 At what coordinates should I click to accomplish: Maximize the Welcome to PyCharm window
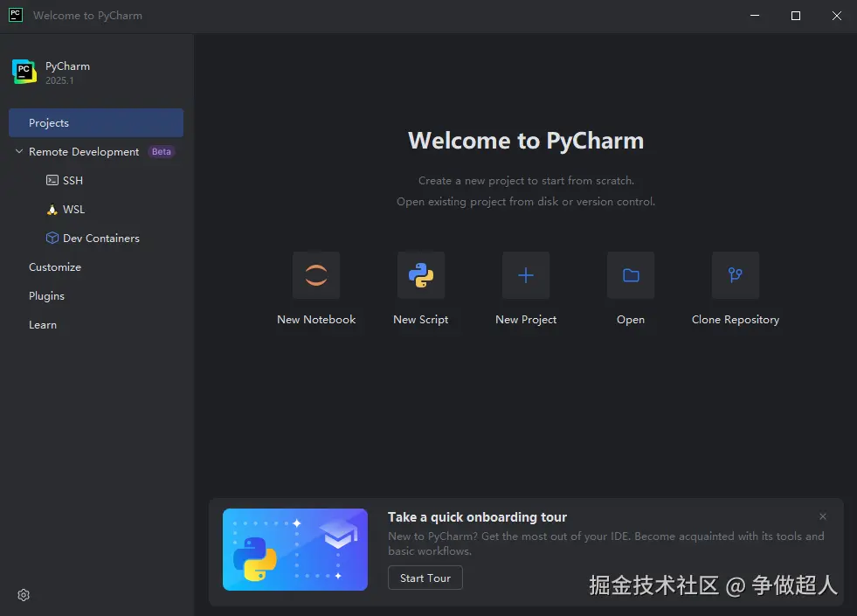click(x=796, y=16)
